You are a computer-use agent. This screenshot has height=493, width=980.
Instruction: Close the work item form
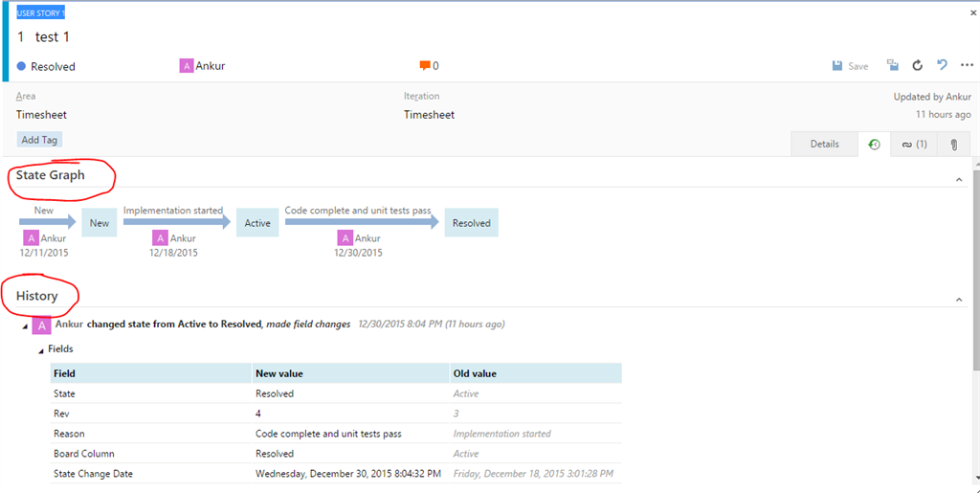click(x=971, y=12)
